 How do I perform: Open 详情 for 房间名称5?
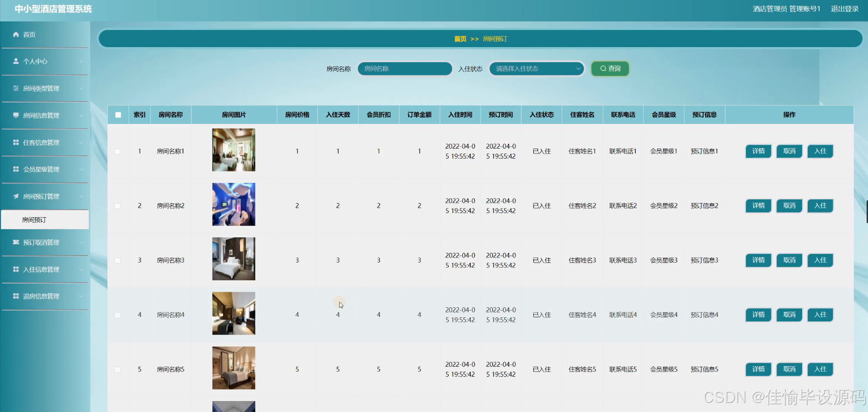(x=758, y=369)
